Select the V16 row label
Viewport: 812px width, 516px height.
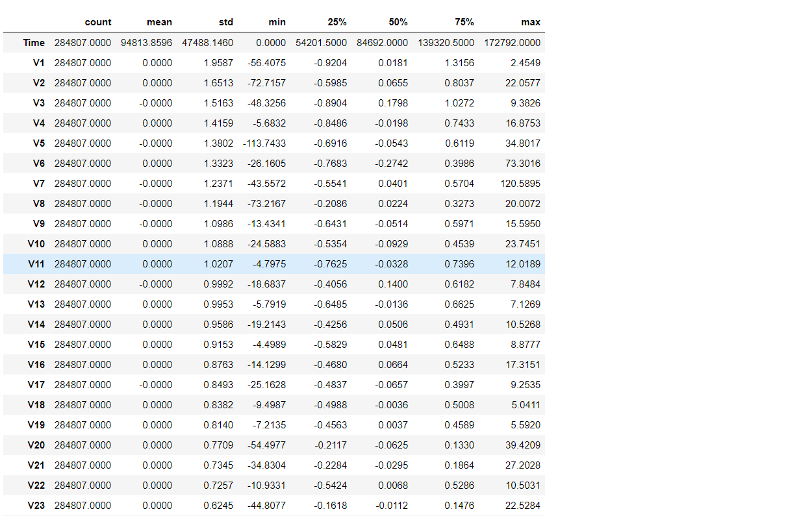(36, 365)
